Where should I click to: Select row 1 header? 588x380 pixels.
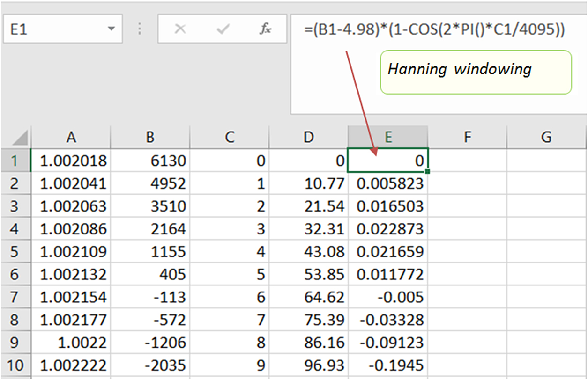15,161
